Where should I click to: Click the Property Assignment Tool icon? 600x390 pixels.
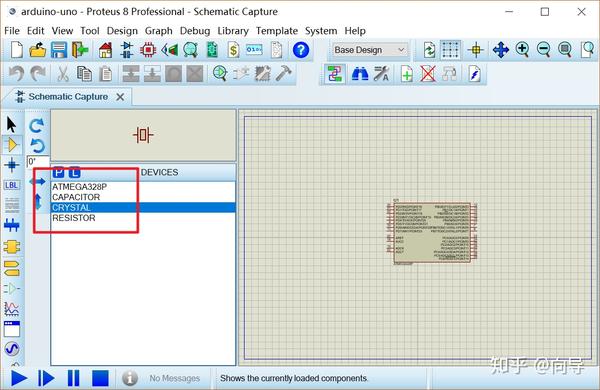381,74
